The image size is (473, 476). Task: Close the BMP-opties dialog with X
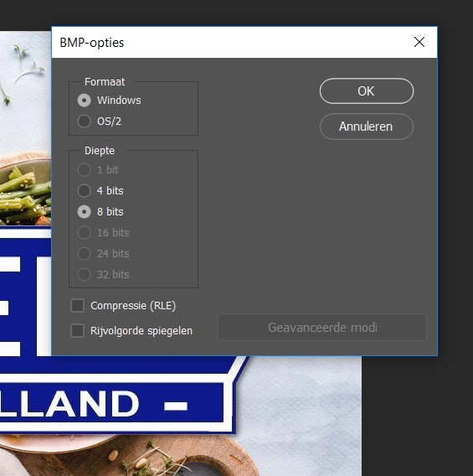click(419, 42)
